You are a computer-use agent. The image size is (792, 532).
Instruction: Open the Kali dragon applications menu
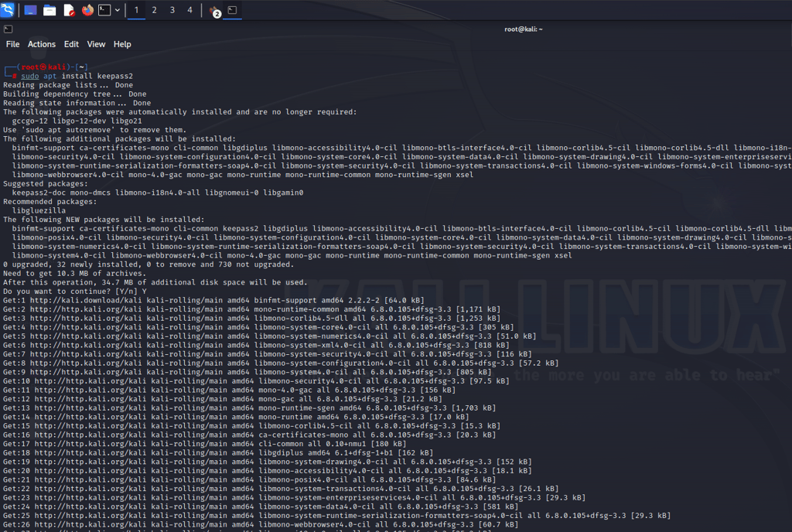tap(7, 9)
